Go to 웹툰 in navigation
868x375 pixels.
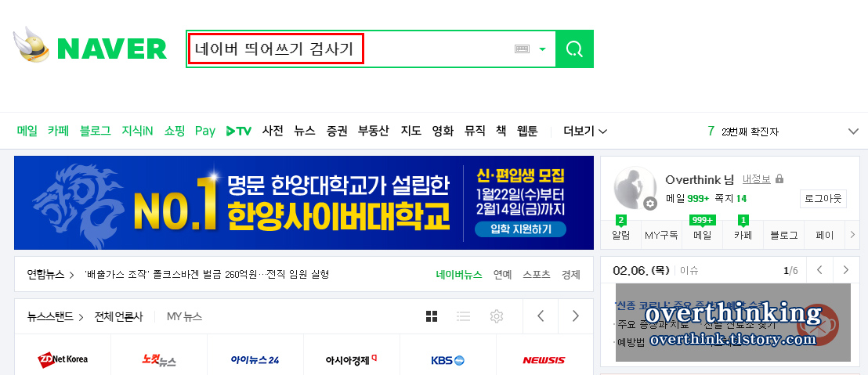click(x=527, y=131)
